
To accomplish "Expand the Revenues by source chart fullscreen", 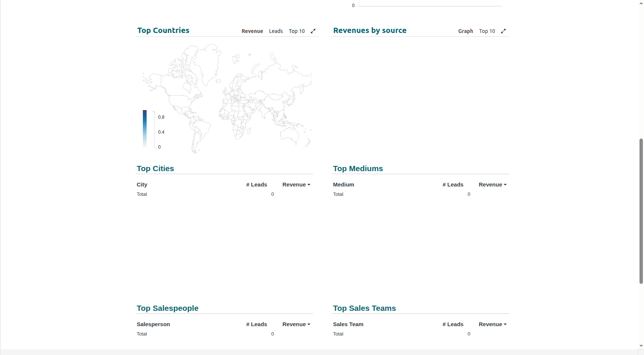I will (x=503, y=31).
